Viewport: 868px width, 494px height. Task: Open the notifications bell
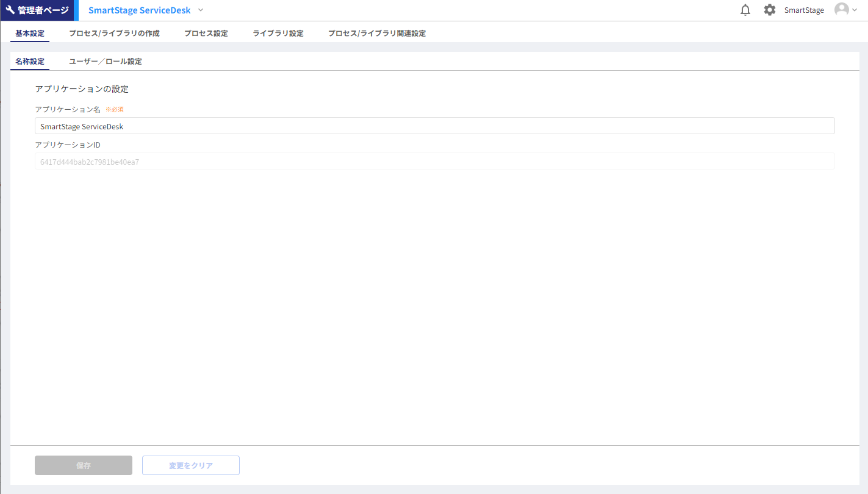tap(745, 10)
